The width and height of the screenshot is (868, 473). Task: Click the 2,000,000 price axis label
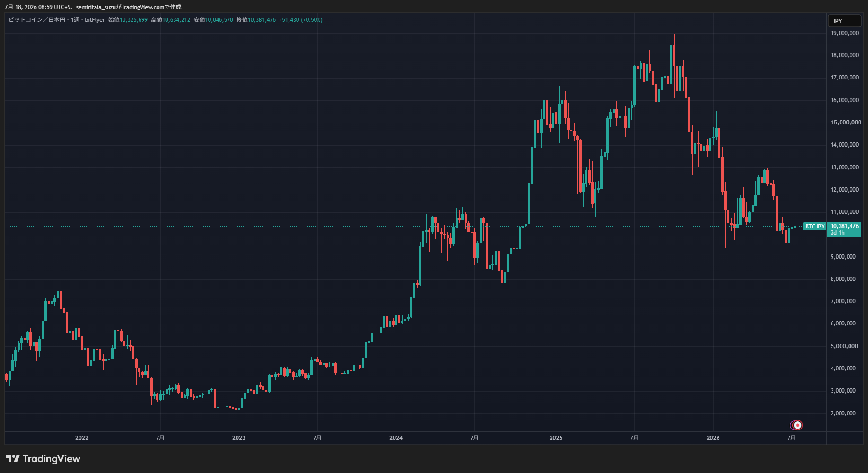click(843, 413)
